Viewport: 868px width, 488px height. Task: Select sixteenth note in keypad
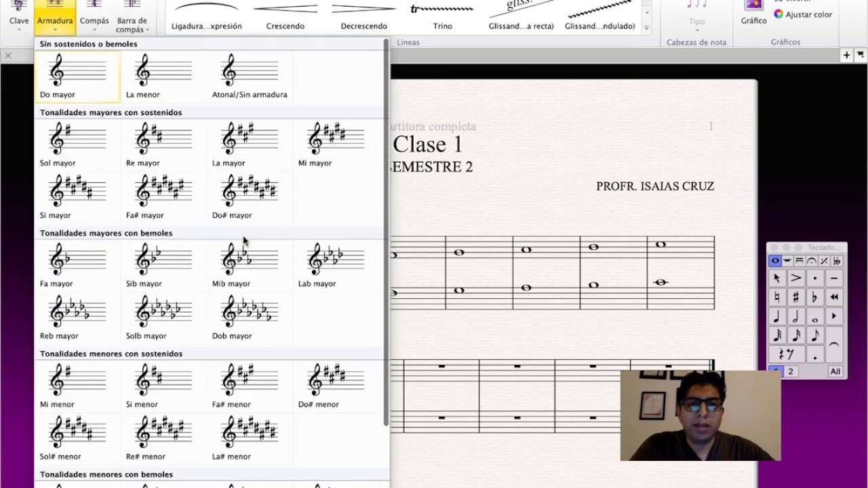point(796,335)
